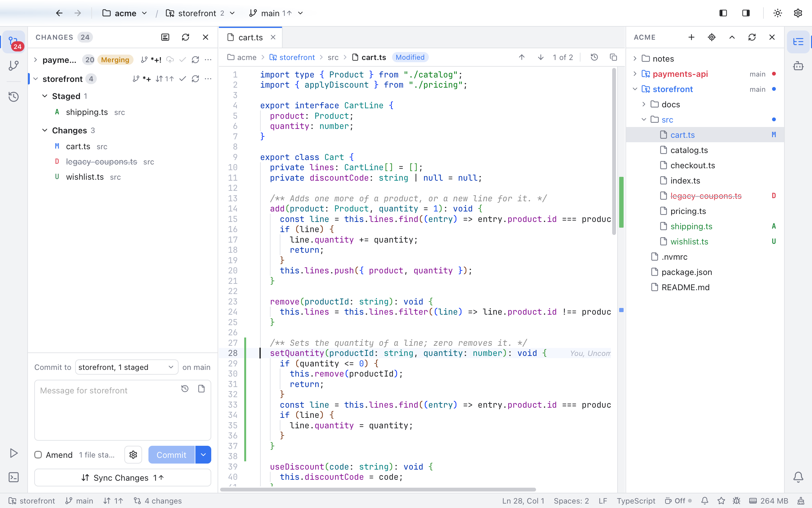Open commit target storefront, 1 staged dropdown
This screenshot has width=812, height=508.
127,367
